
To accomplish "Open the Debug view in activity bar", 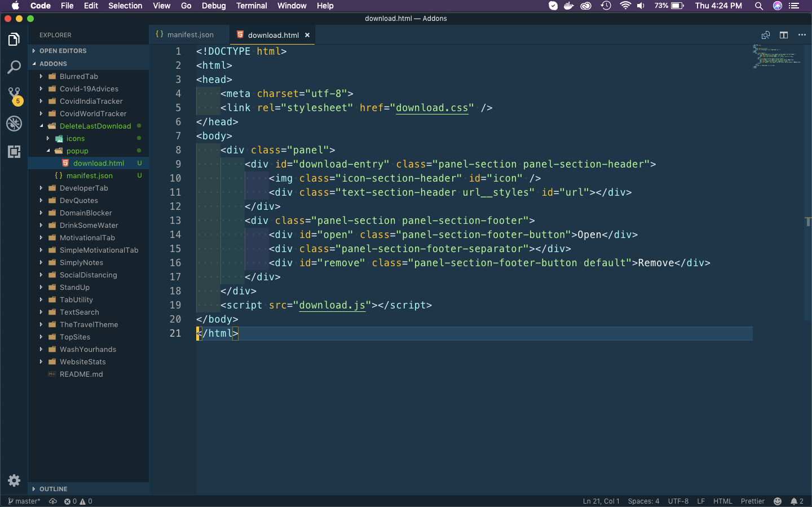I will tap(14, 124).
